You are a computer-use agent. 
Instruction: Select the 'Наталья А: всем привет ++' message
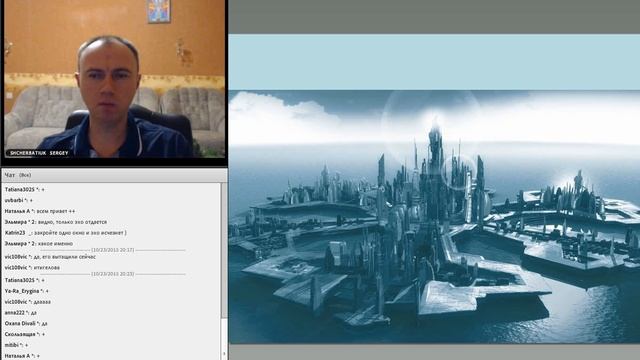(x=40, y=211)
